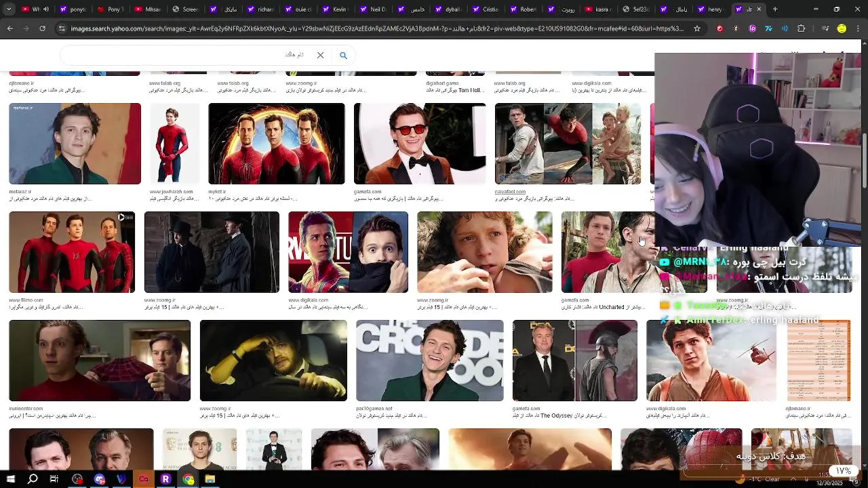
Task: Open the Chrome three-dot menu
Action: [858, 28]
